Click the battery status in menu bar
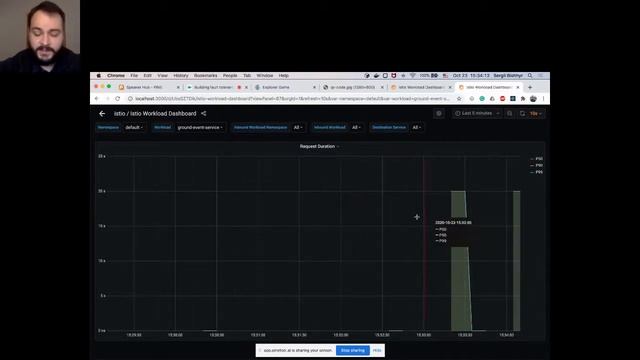 point(429,76)
